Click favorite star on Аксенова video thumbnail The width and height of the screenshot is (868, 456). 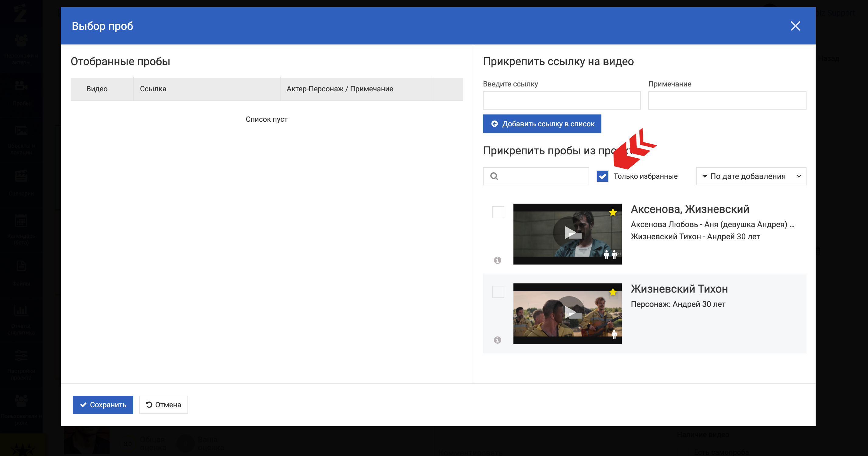[x=613, y=212]
